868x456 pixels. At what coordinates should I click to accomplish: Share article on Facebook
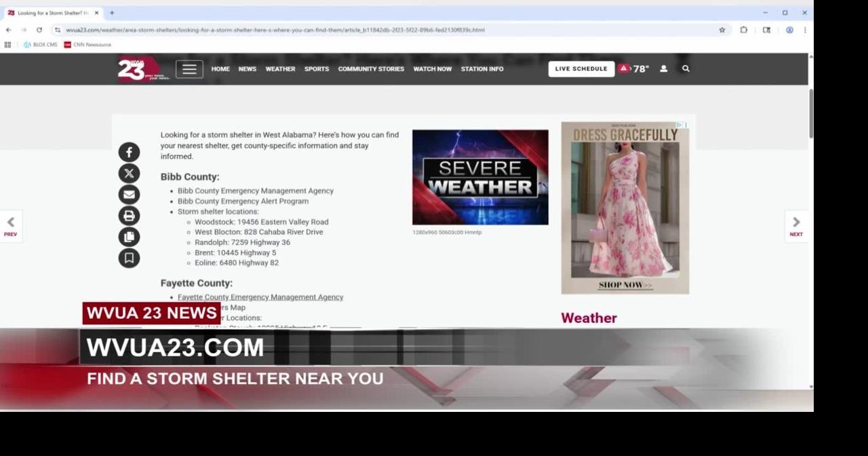tap(129, 152)
